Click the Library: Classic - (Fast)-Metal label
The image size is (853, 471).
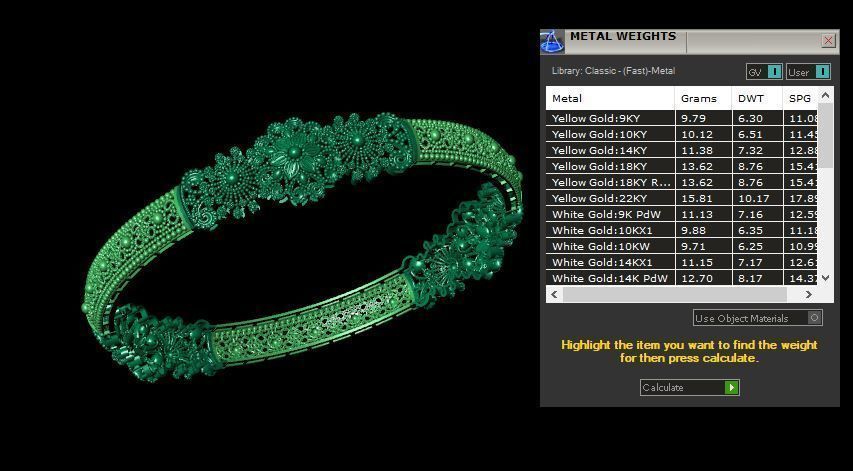click(613, 71)
